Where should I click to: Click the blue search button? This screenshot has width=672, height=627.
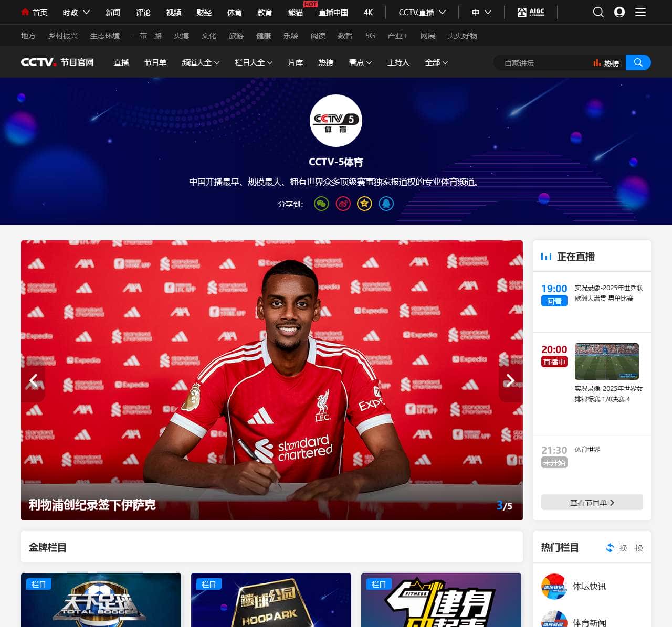tap(638, 62)
